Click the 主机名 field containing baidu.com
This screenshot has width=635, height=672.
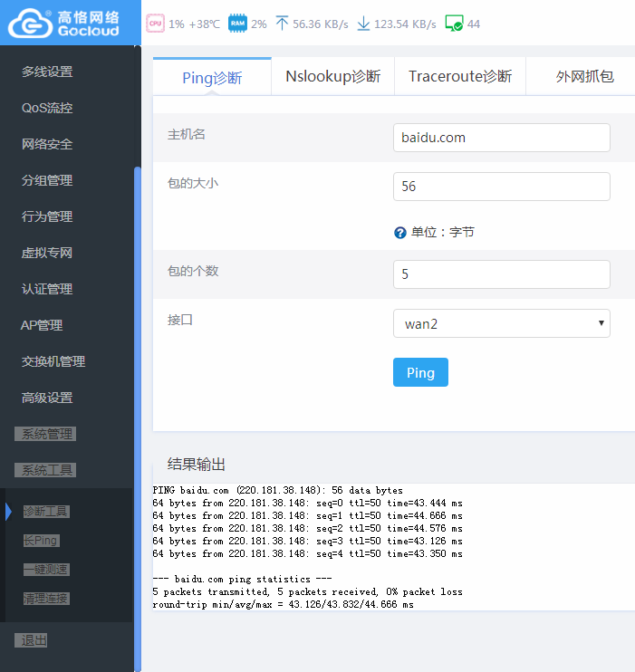coord(501,138)
